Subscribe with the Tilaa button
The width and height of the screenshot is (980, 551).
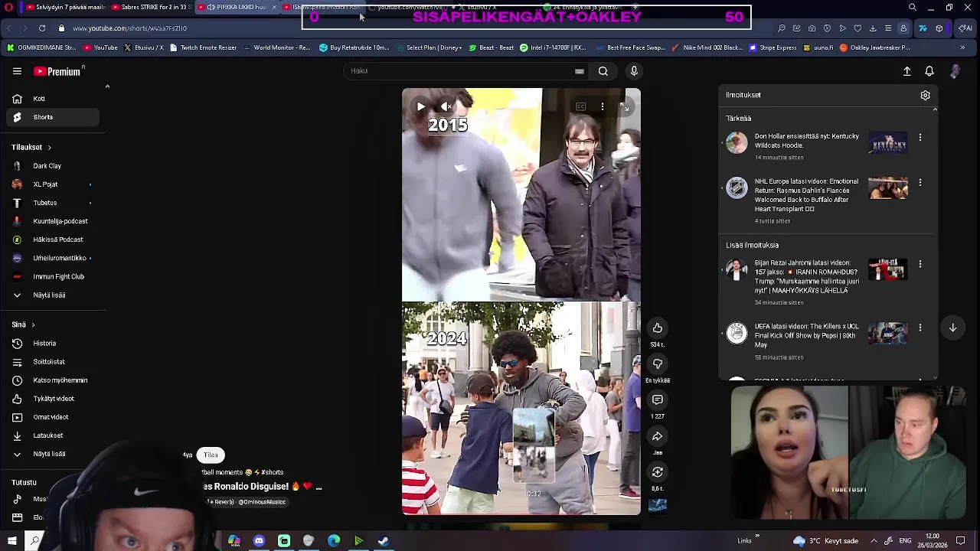click(211, 455)
